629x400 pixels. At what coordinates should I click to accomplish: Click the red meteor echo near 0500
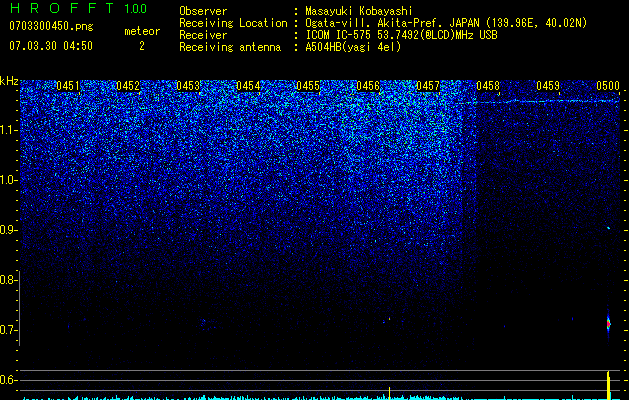pos(608,323)
